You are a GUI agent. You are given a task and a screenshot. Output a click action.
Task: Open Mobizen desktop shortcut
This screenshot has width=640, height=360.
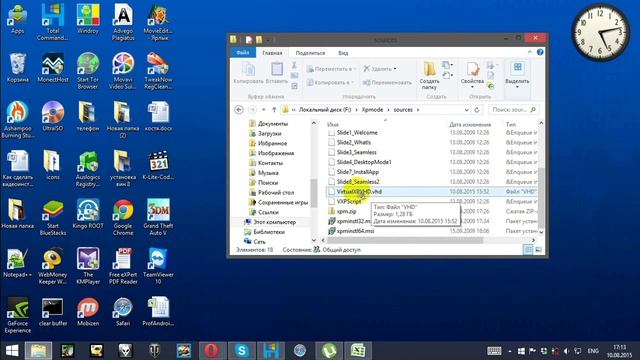[88, 311]
